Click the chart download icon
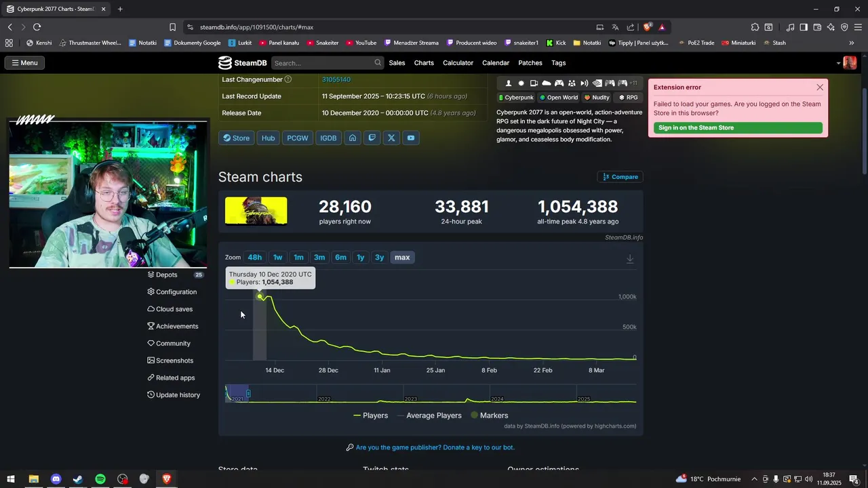 pos(630,259)
